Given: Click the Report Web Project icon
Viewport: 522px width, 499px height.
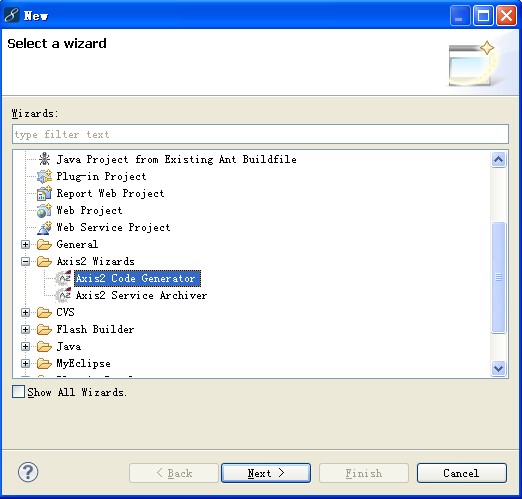Looking at the screenshot, I should pos(44,193).
